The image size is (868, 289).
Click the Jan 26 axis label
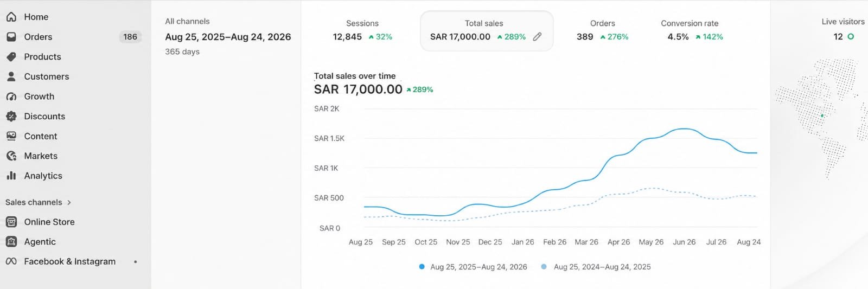522,242
